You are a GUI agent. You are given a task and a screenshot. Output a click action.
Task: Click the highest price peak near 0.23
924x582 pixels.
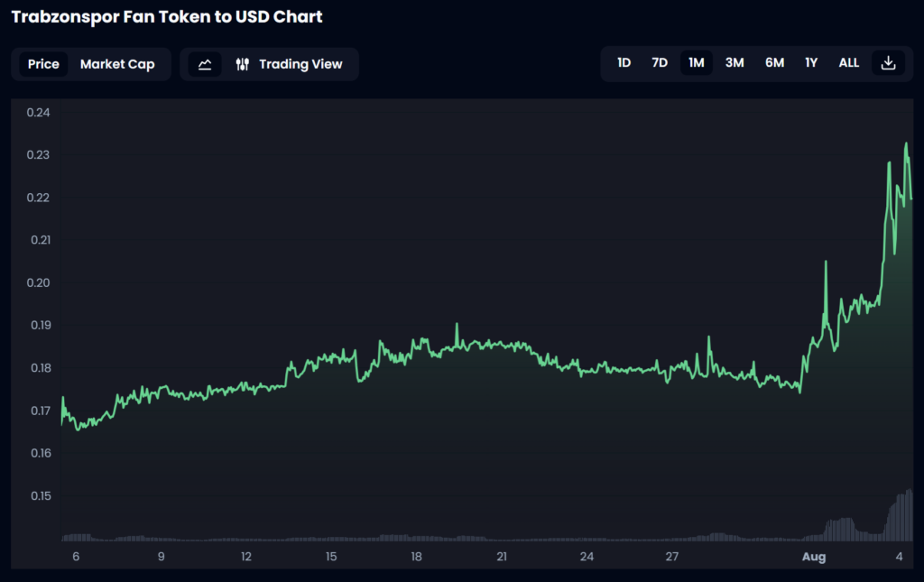tap(906, 143)
